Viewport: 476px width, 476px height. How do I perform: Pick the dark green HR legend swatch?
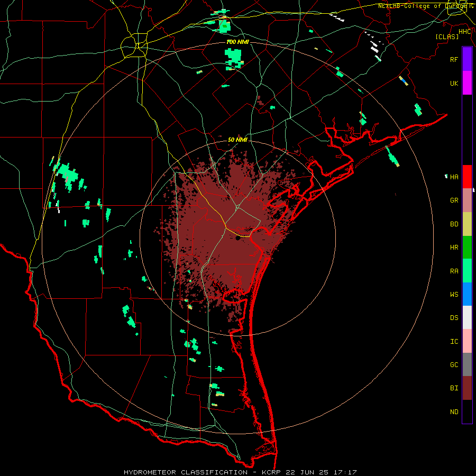click(x=467, y=248)
